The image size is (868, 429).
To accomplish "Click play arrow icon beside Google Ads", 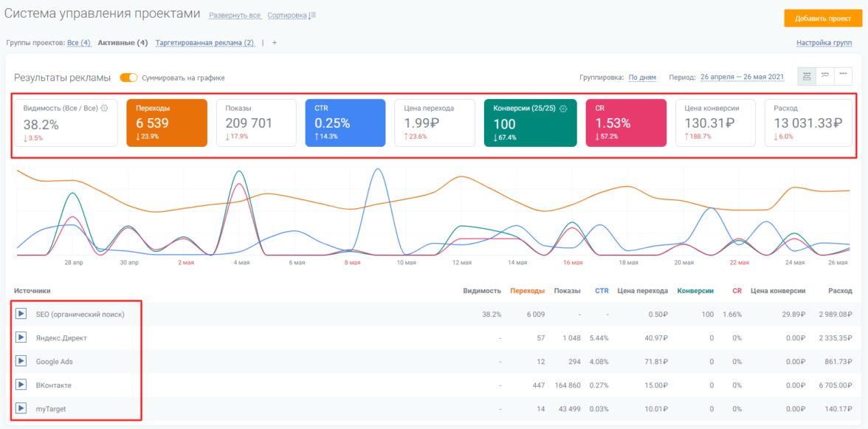I will click(x=21, y=362).
